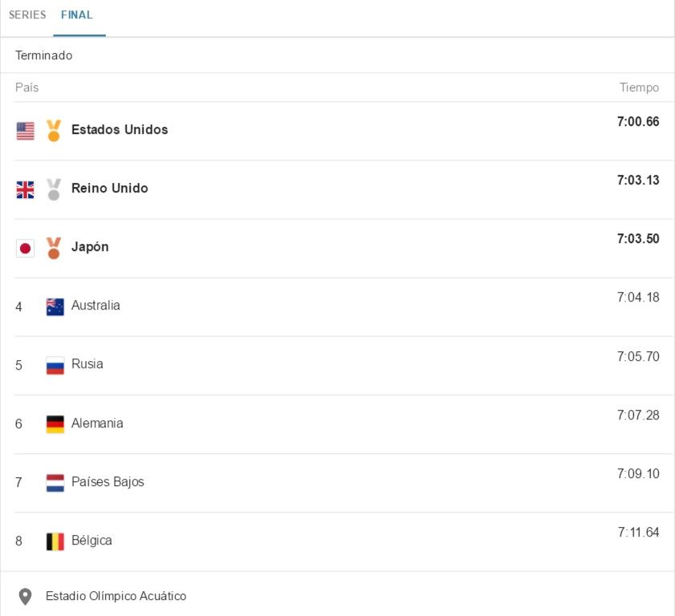Screen dimensions: 675x616
Task: Click the bronze medal next to Japón
Action: point(54,248)
